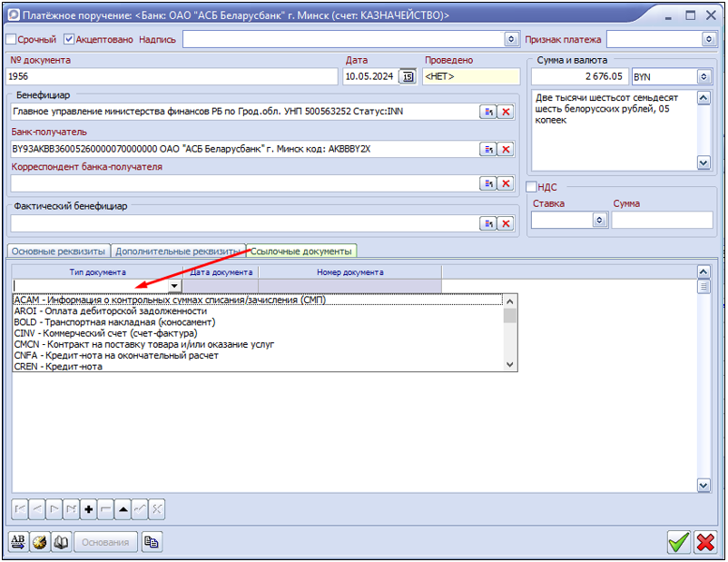The width and height of the screenshot is (728, 562).
Task: Click the open book icon in bottom toolbar
Action: [61, 543]
